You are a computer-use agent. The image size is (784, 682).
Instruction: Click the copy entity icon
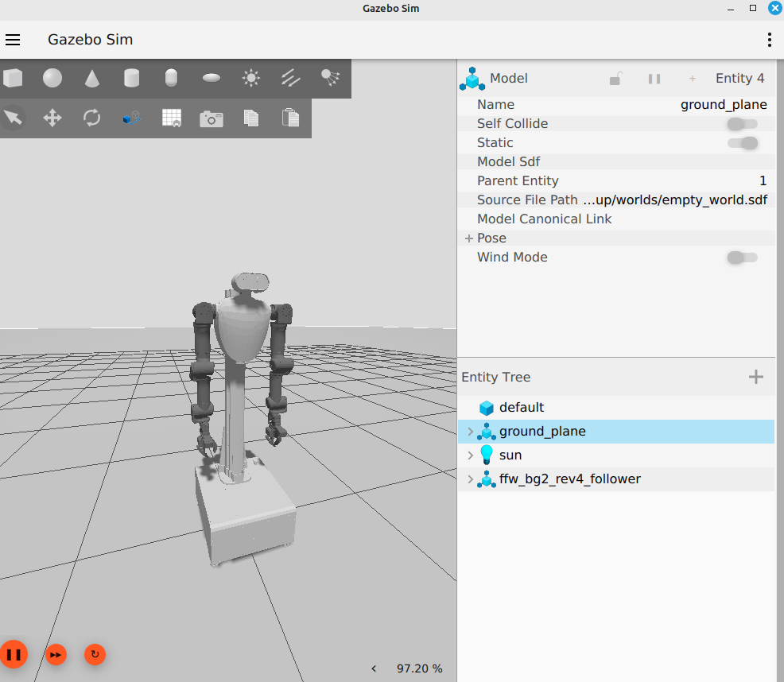(x=250, y=118)
